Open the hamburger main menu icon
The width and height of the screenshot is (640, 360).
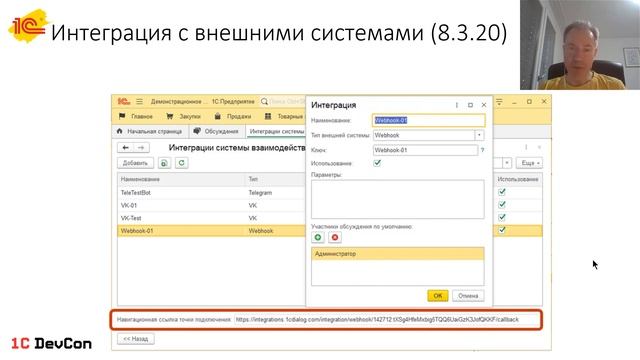[x=140, y=101]
